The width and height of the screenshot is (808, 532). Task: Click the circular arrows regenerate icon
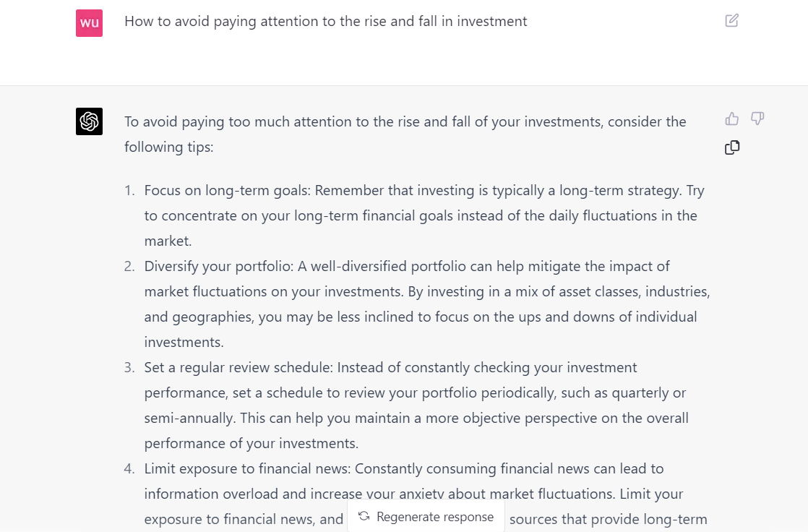[x=364, y=516]
